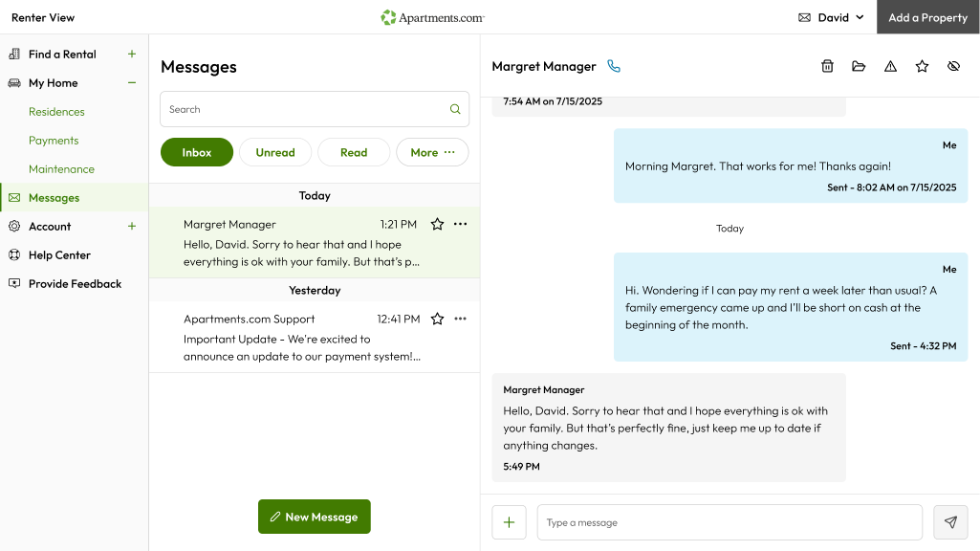Star the Margret Manager conversation header
The height and width of the screenshot is (551, 980).
922,66
